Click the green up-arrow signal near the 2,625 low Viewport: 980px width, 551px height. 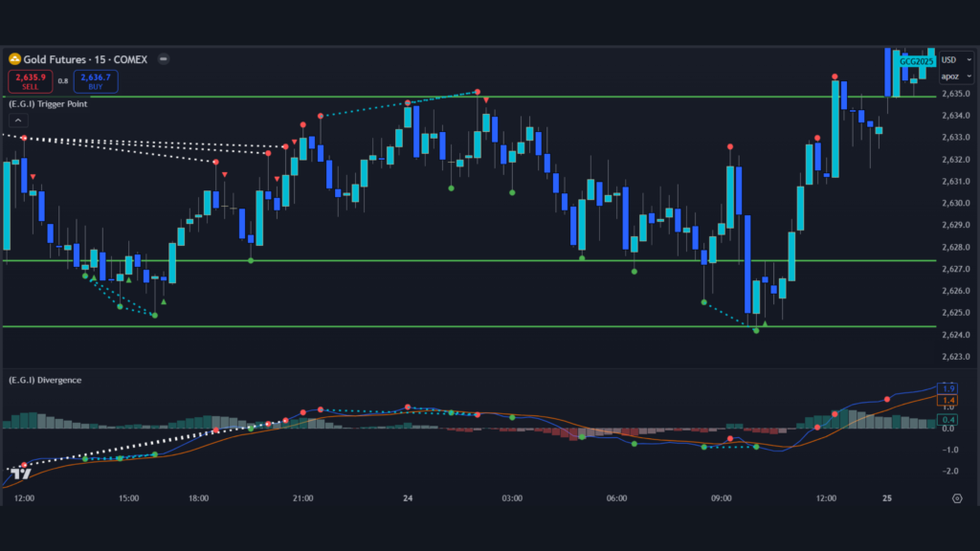click(765, 323)
